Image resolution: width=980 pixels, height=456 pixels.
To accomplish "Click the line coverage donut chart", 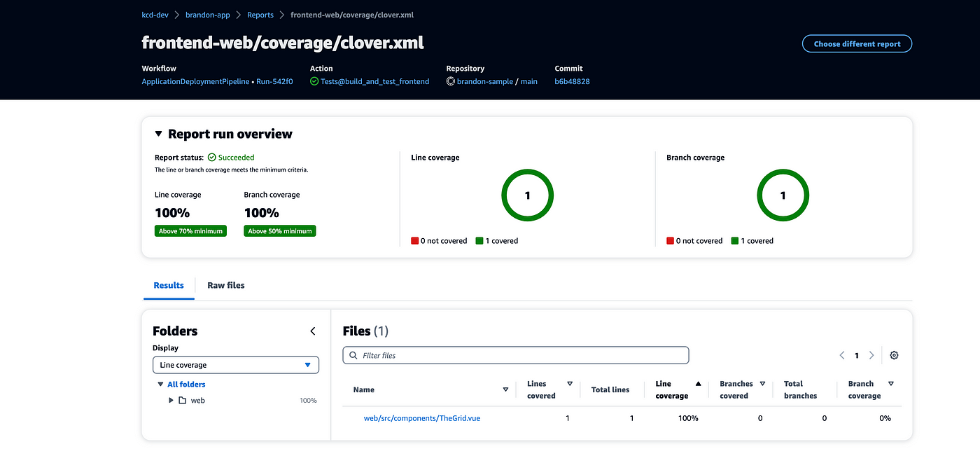I will 527,195.
